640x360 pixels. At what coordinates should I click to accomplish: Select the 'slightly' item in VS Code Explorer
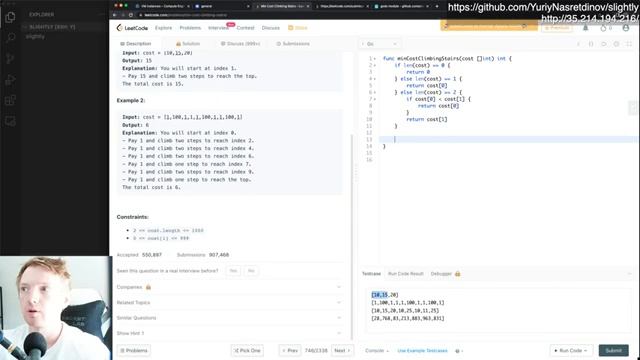pyautogui.click(x=35, y=37)
